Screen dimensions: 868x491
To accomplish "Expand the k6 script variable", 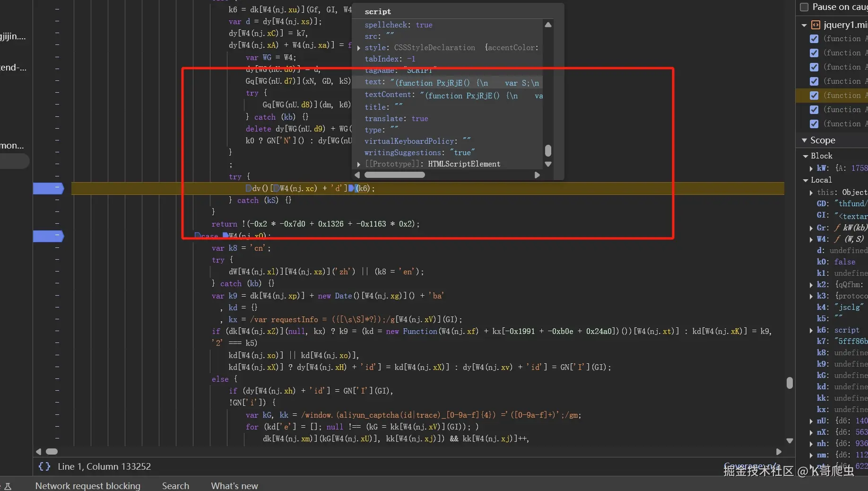I will click(x=811, y=330).
